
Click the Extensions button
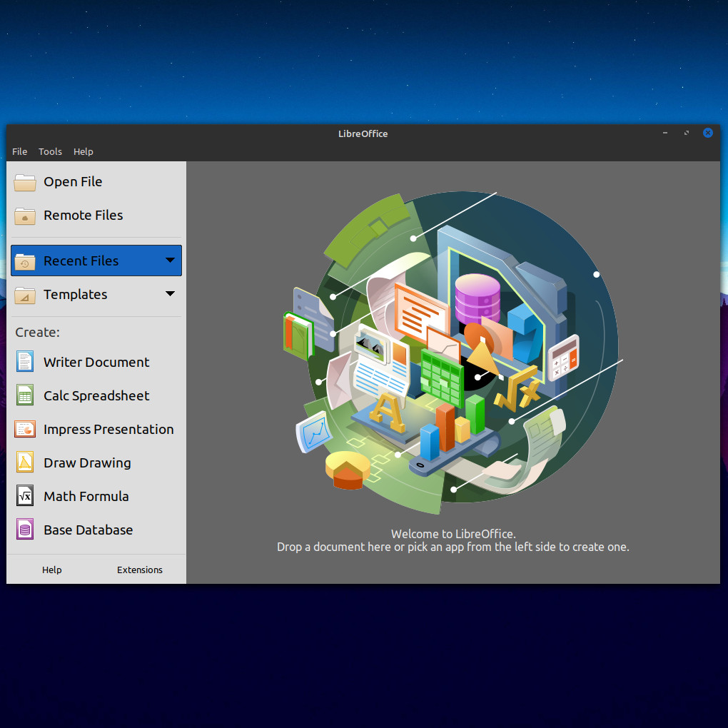pyautogui.click(x=140, y=570)
